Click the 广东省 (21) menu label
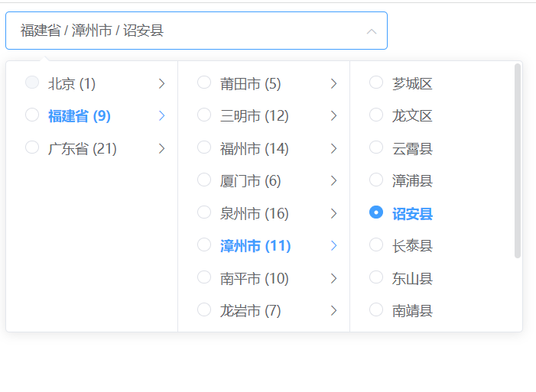The width and height of the screenshot is (536, 392). pyautogui.click(x=83, y=148)
